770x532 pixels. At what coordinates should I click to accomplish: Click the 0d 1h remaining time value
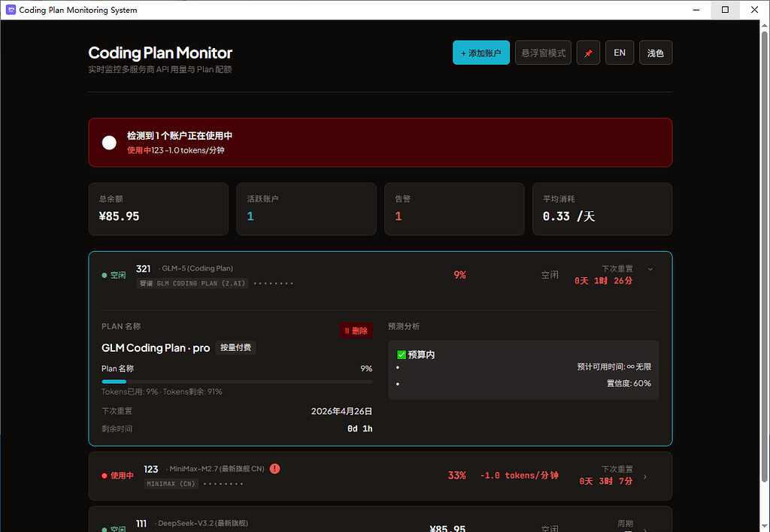click(x=359, y=428)
